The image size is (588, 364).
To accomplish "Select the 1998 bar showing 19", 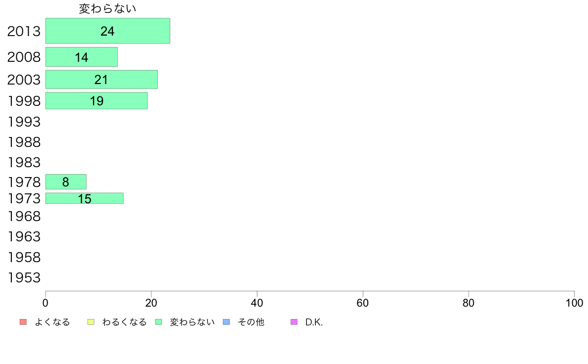I will pos(97,100).
